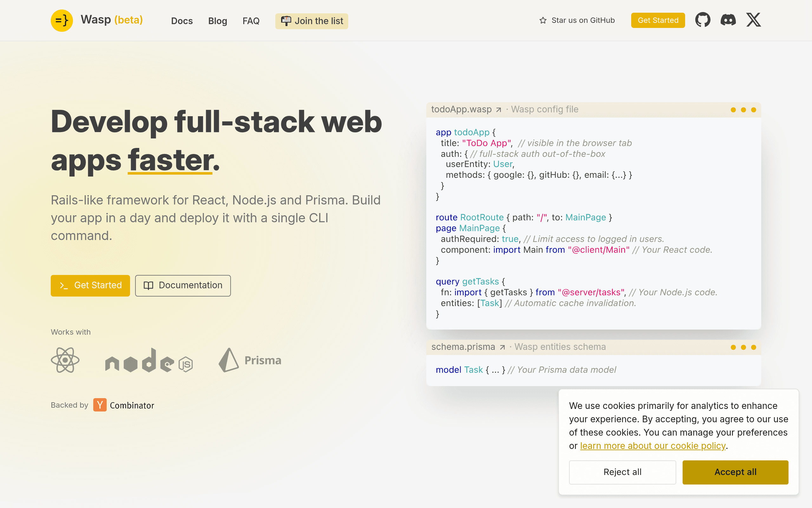Click the terminal prompt icon in hero Get Started

(x=64, y=285)
